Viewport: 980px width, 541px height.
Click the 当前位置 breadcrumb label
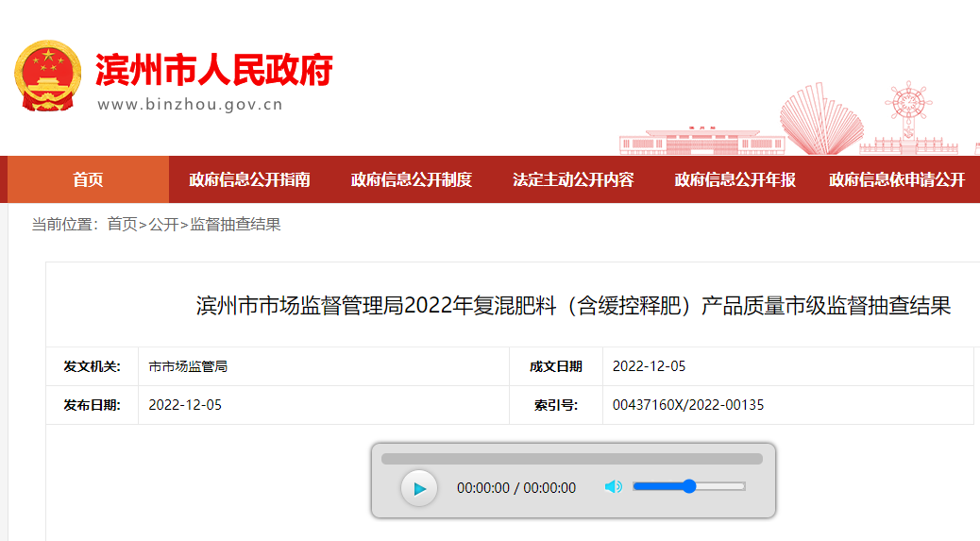(x=65, y=225)
